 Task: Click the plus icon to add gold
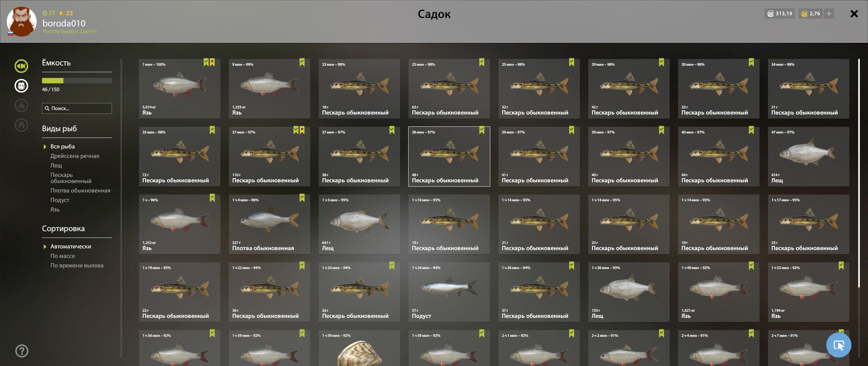pos(829,14)
